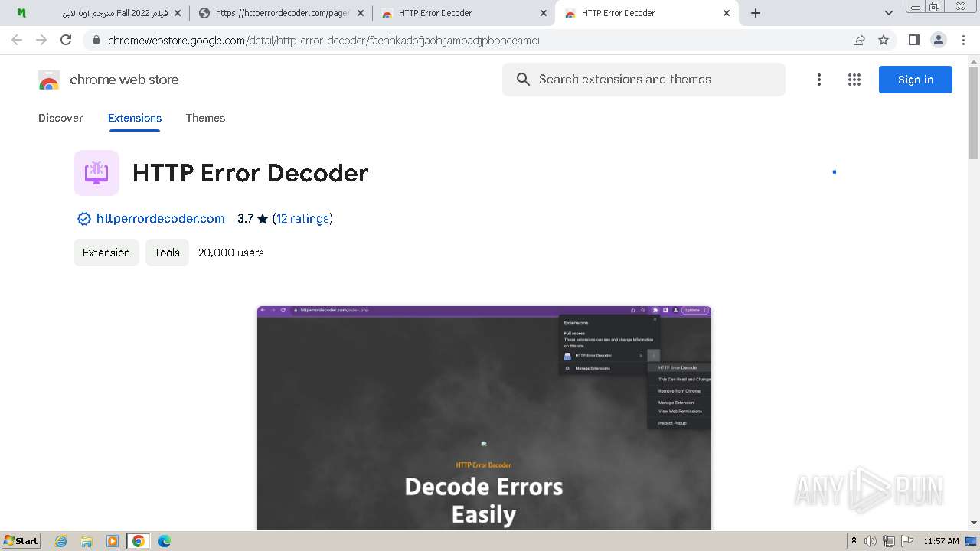
Task: Close the active HTTP Error Decoder tab
Action: tap(727, 13)
